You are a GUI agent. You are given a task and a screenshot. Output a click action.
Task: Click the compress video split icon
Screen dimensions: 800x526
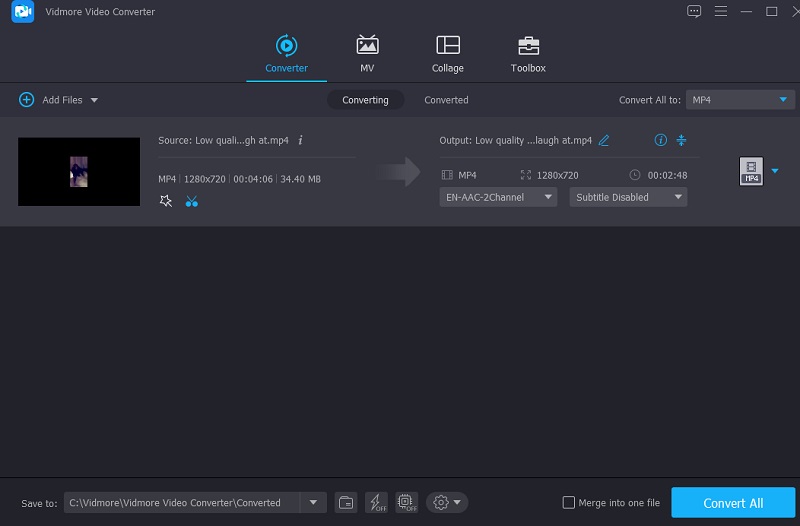[x=682, y=140]
